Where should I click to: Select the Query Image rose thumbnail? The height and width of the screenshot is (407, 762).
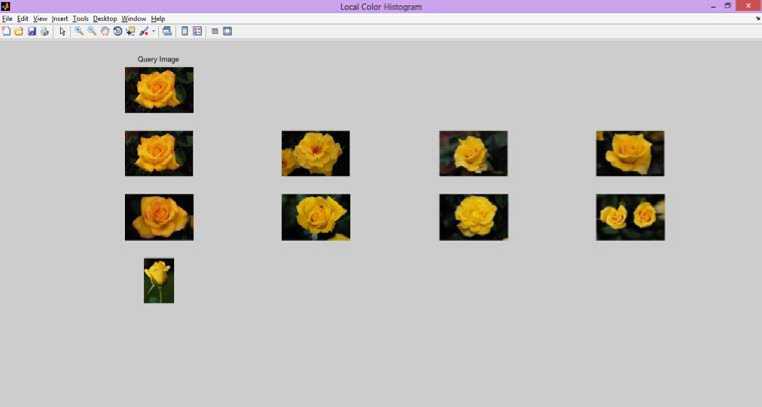[x=159, y=90]
